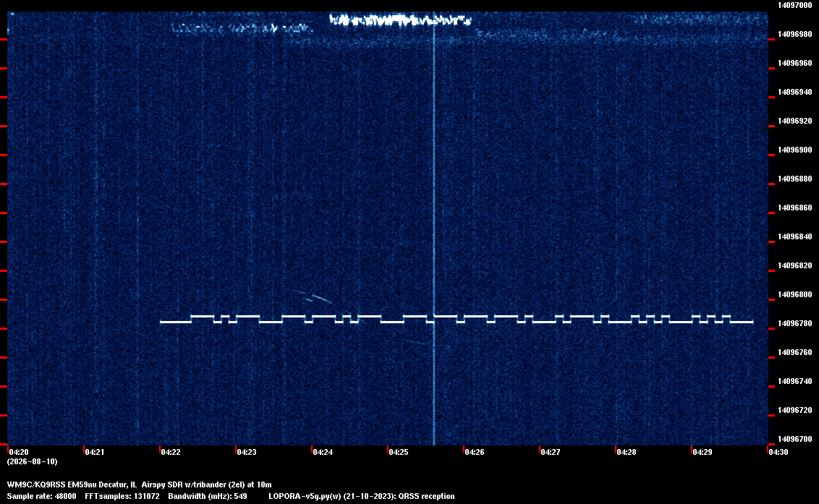Select the 14096820 frequency label
819x504 pixels.
795,266
